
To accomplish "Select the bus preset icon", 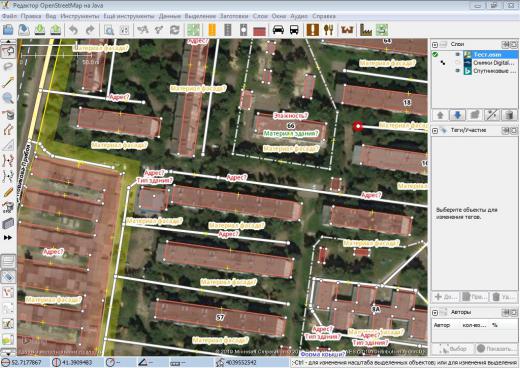I will pos(294,30).
